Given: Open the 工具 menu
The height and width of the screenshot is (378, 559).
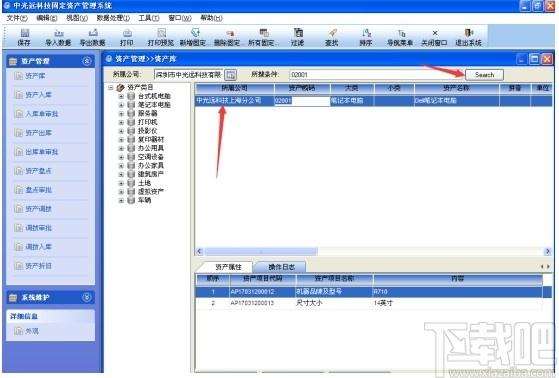Looking at the screenshot, I should pyautogui.click(x=149, y=18).
